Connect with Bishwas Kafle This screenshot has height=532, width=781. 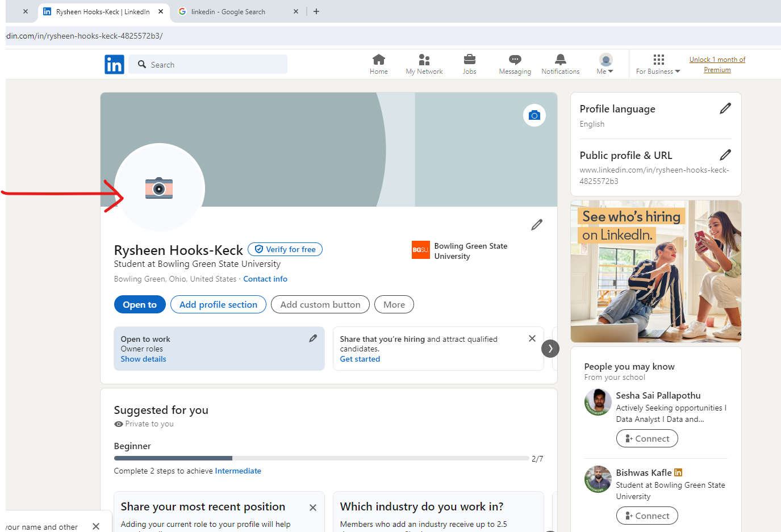point(647,516)
